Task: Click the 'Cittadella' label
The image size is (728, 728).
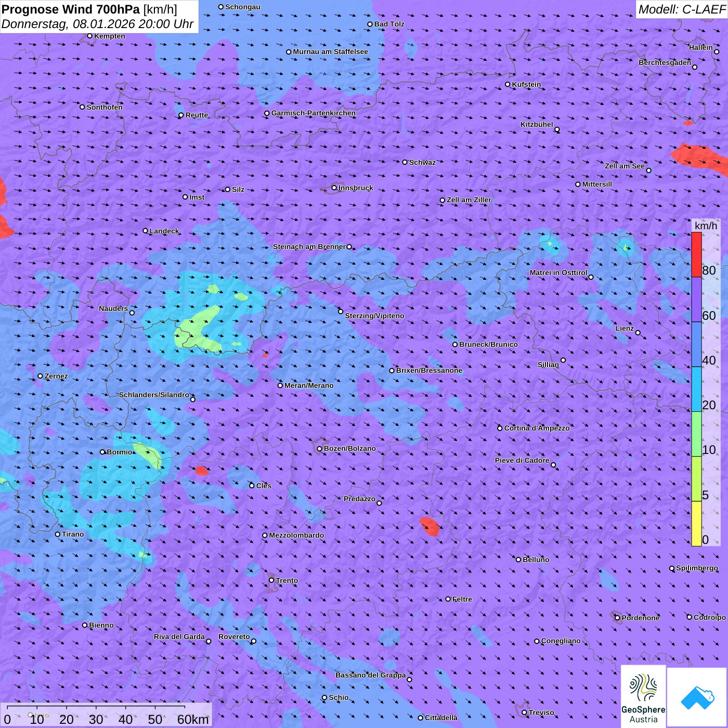Action: [x=441, y=718]
